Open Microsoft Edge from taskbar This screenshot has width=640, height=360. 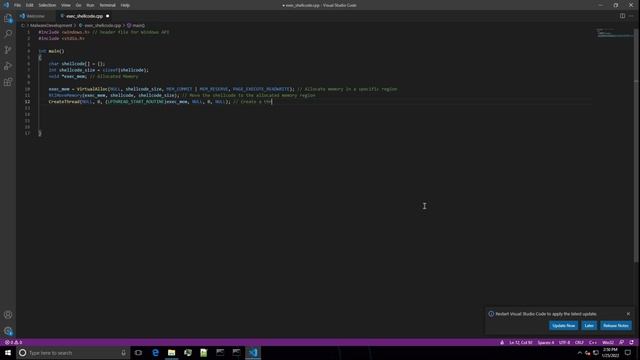[155, 353]
